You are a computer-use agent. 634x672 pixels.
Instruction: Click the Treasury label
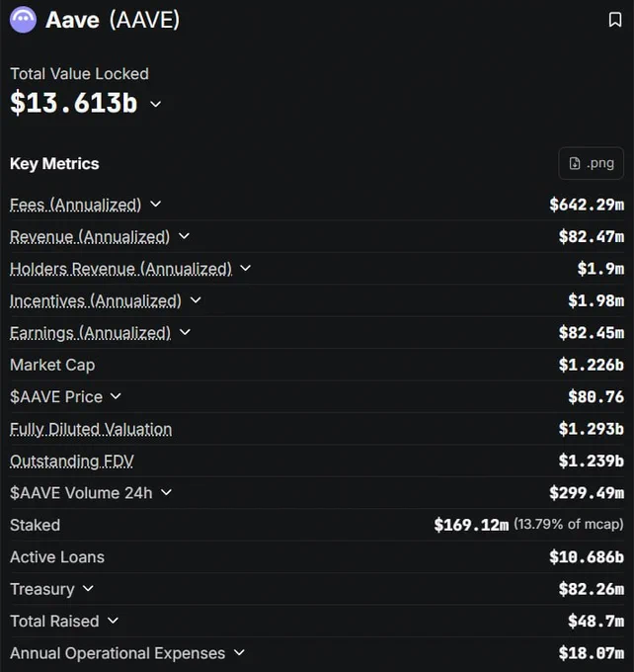(42, 589)
